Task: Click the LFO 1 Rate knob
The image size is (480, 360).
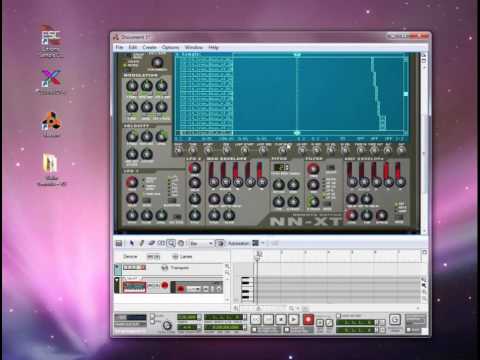Action: tap(132, 182)
